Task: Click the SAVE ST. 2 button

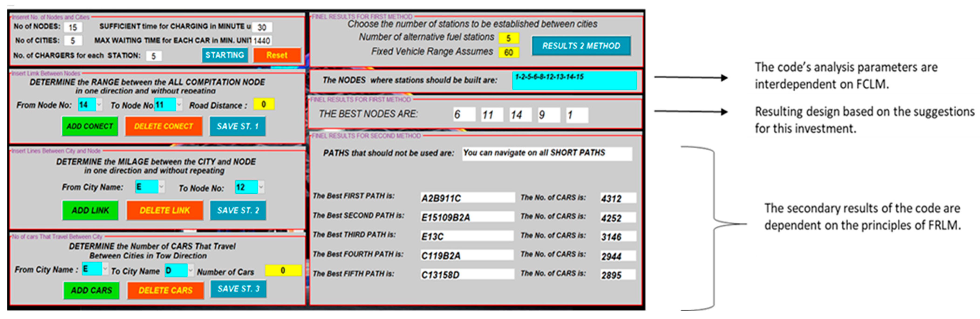Action: coord(238,210)
